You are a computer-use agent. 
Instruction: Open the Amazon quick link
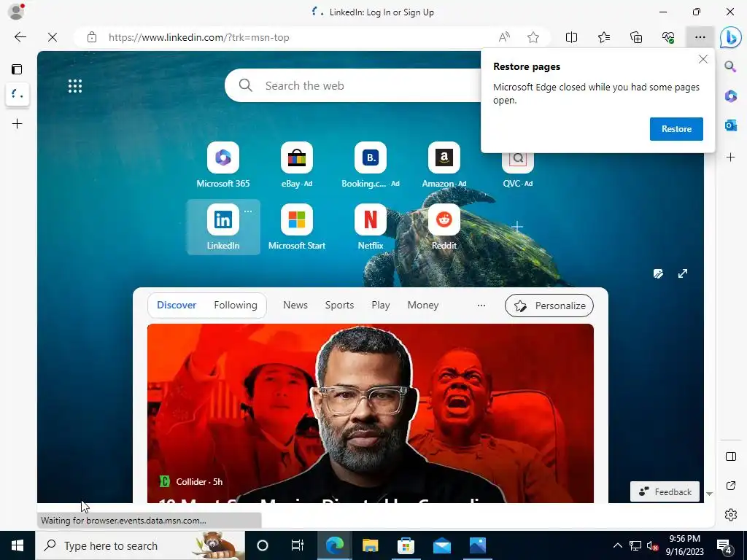click(444, 166)
